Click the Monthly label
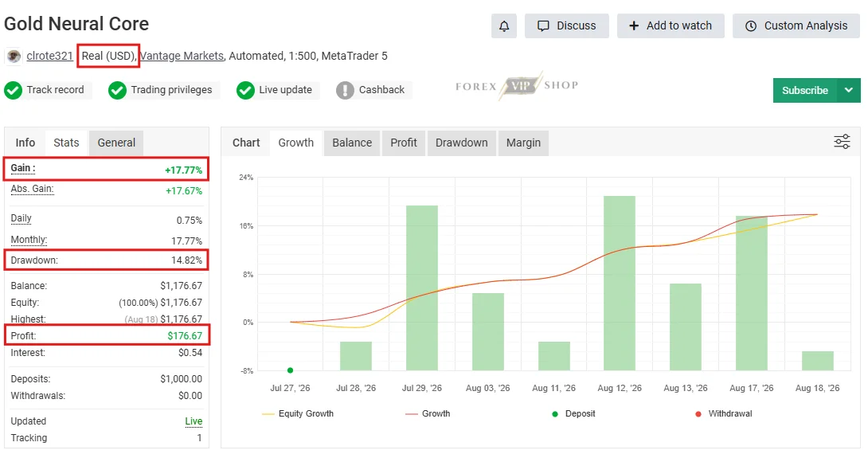868x454 pixels. pyautogui.click(x=29, y=240)
